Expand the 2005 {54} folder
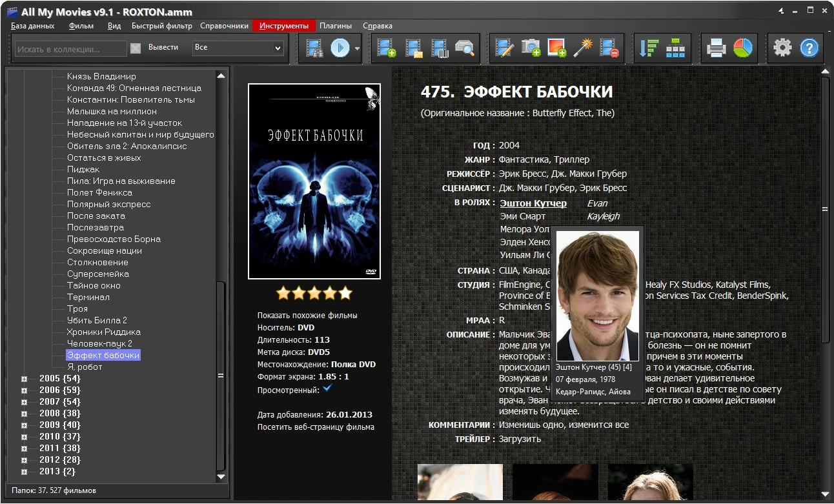 coord(24,379)
